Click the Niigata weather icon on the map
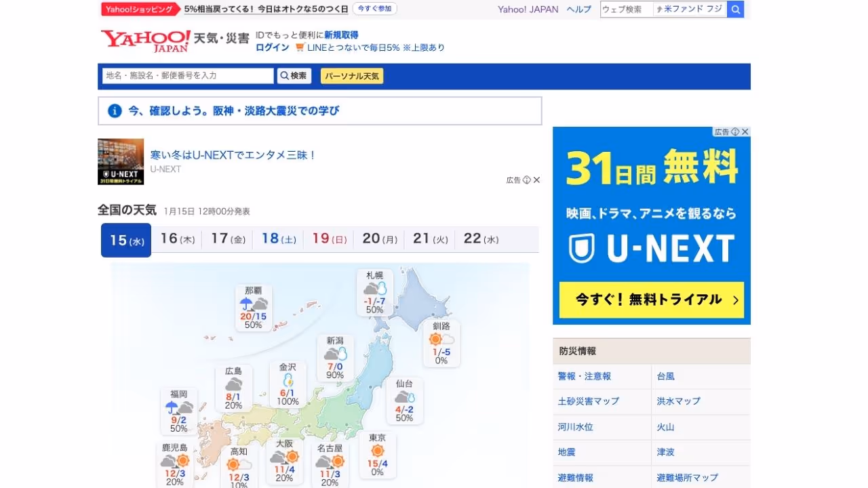 [335, 354]
